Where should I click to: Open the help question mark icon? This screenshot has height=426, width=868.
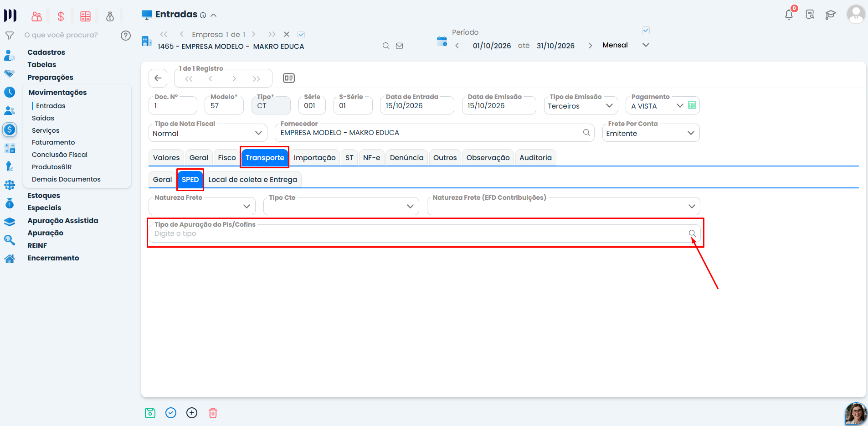[126, 36]
